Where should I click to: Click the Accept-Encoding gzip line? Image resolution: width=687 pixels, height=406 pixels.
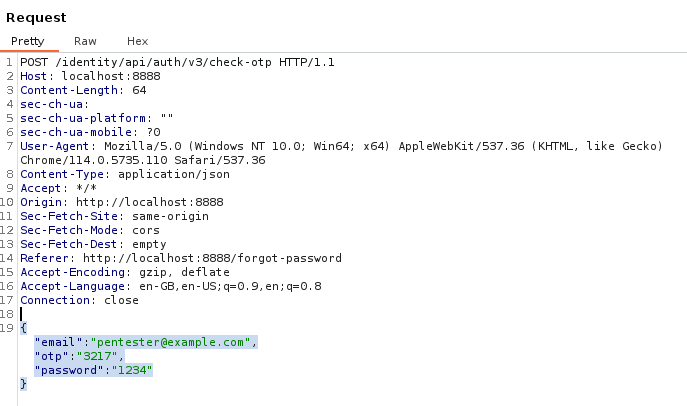[125, 272]
